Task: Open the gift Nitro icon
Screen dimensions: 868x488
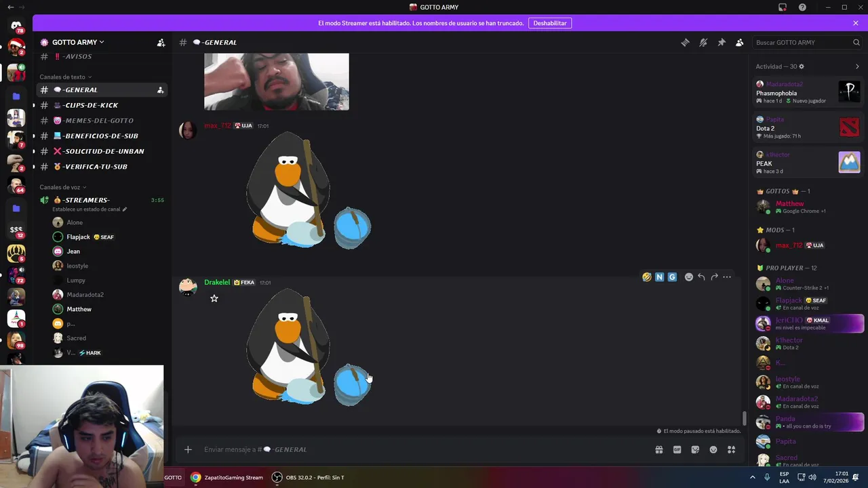Action: 658,449
